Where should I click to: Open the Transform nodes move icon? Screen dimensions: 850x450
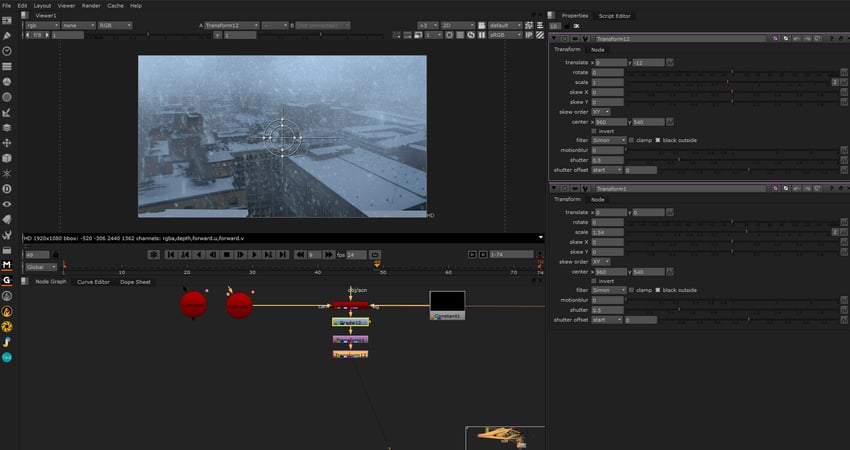pos(7,142)
